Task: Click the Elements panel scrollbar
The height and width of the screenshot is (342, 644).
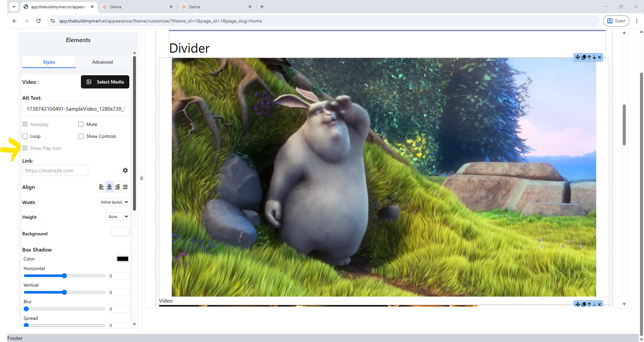Action: 134,133
